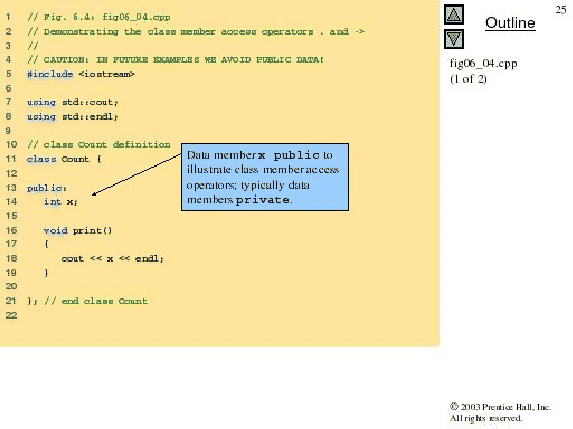Select the fig06_04.cpp label in the sidebar
The height and width of the screenshot is (429, 573).
483,64
